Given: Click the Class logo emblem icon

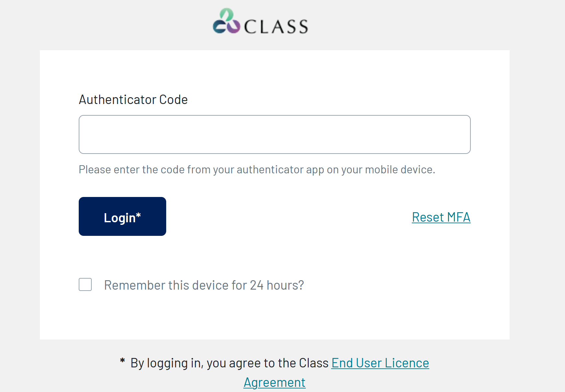Looking at the screenshot, I should point(226,21).
